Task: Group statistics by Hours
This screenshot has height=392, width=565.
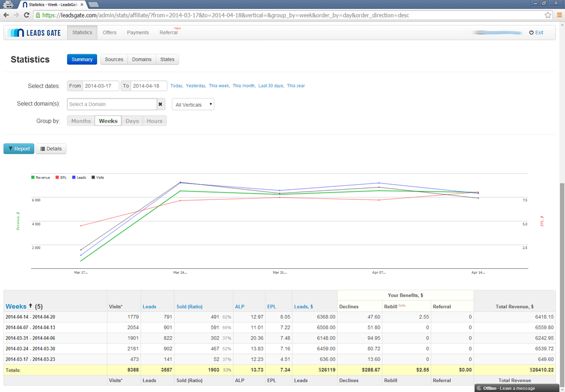Action: point(155,121)
